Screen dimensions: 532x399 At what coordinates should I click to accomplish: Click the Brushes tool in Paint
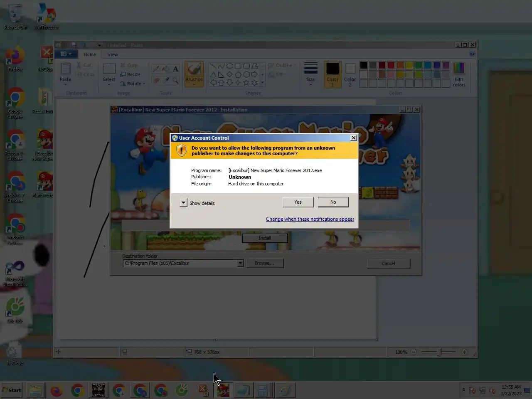click(194, 74)
